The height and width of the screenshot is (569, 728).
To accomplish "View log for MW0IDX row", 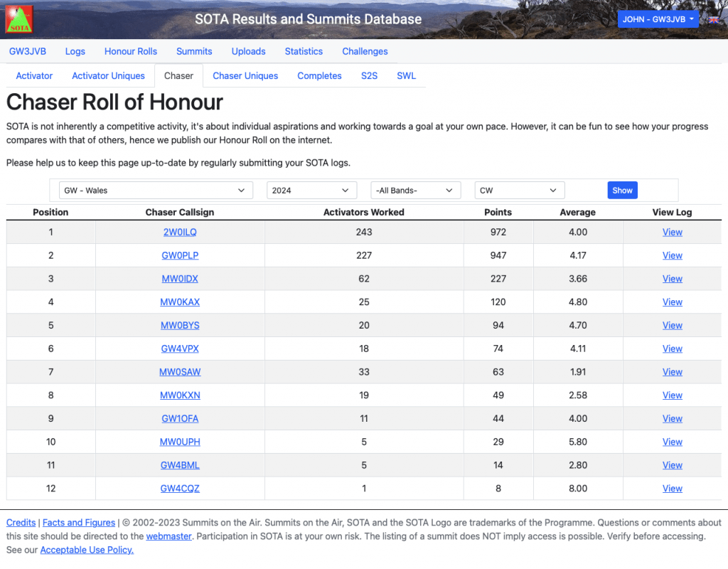I will [672, 279].
